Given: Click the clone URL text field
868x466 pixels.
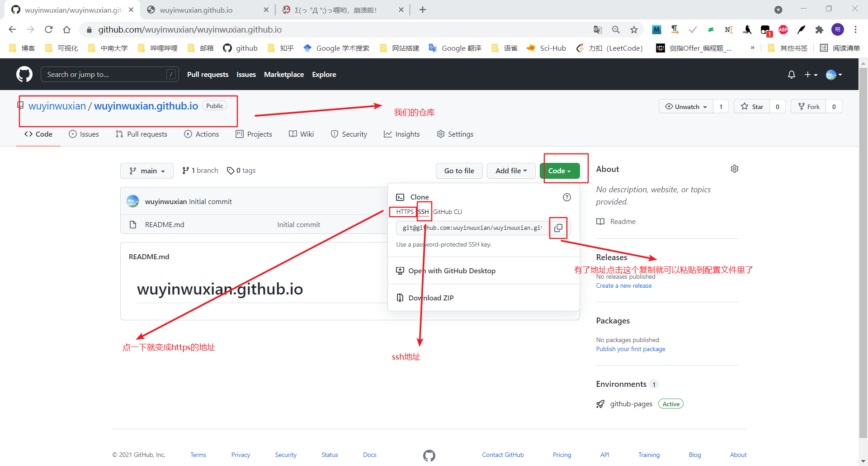Looking at the screenshot, I should coord(472,228).
